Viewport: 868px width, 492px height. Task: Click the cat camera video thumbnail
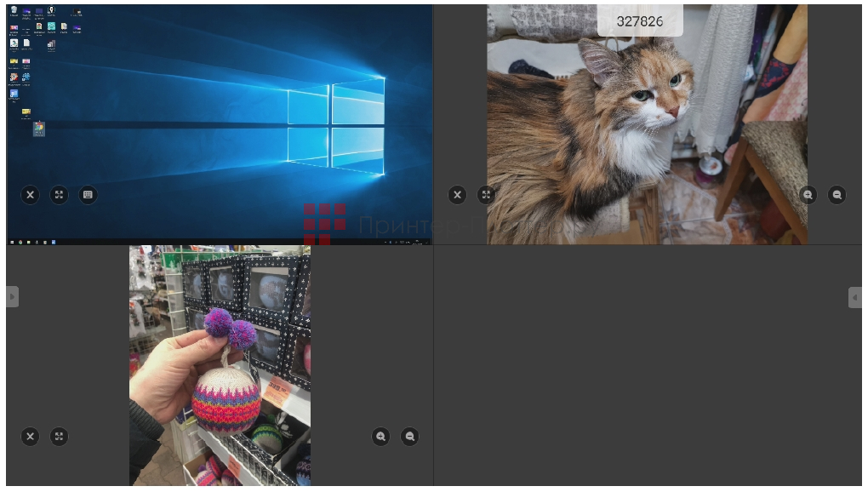(x=646, y=123)
